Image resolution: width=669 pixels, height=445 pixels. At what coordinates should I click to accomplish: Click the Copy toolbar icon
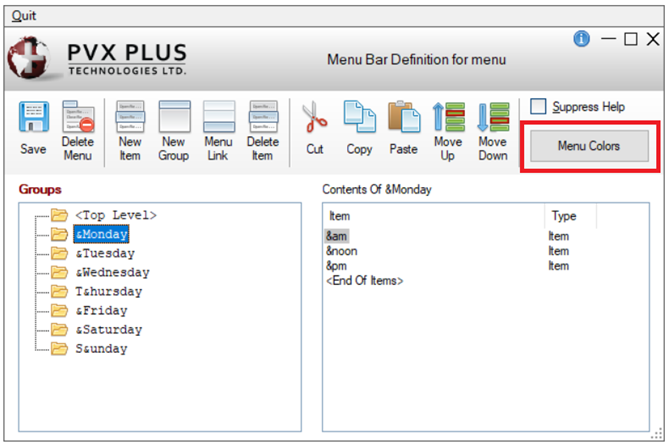coord(359,119)
